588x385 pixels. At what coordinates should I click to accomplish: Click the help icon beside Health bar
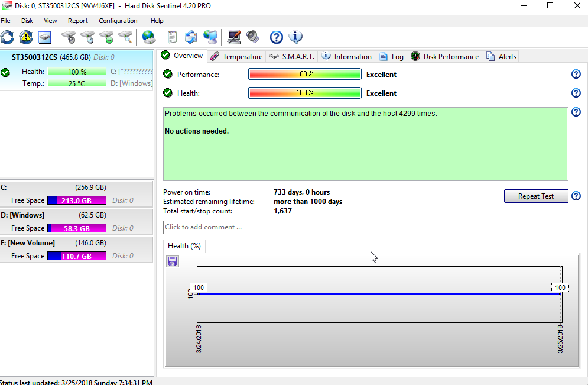click(x=576, y=93)
